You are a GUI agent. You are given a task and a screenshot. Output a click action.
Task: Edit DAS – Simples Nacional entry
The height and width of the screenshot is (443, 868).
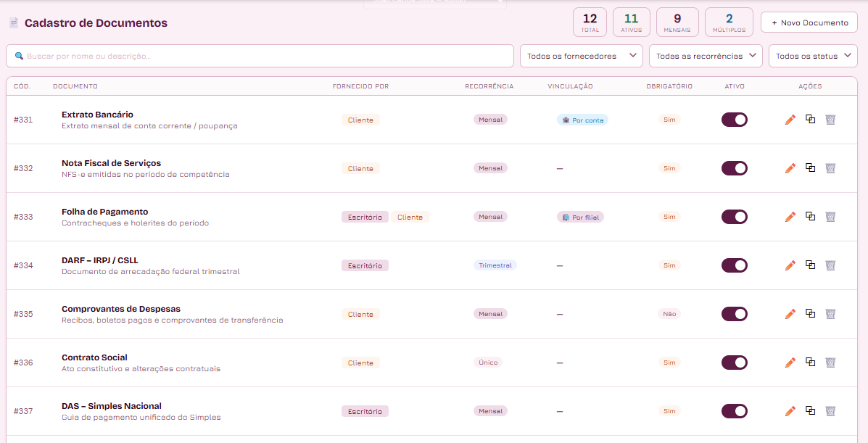[x=790, y=411]
